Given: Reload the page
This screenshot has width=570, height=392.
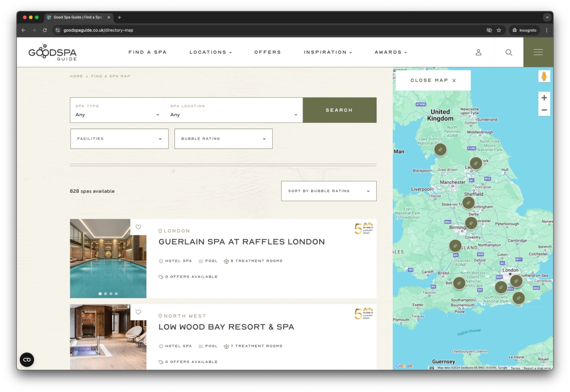Looking at the screenshot, I should pyautogui.click(x=45, y=30).
